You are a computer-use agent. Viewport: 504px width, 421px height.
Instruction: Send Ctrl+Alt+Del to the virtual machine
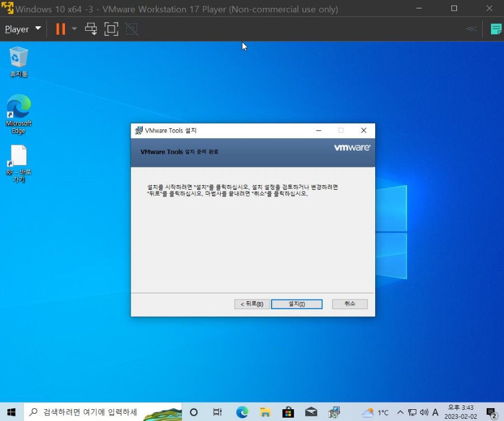91,29
